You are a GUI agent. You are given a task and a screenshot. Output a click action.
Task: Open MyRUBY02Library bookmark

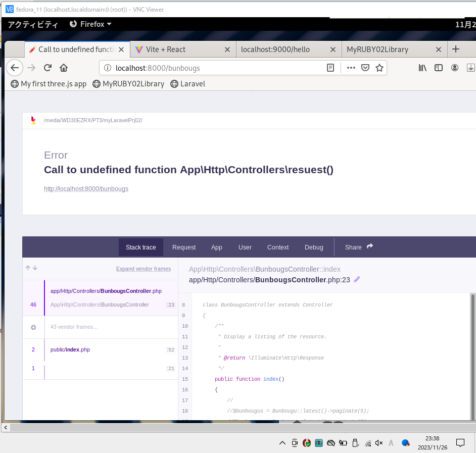point(128,84)
